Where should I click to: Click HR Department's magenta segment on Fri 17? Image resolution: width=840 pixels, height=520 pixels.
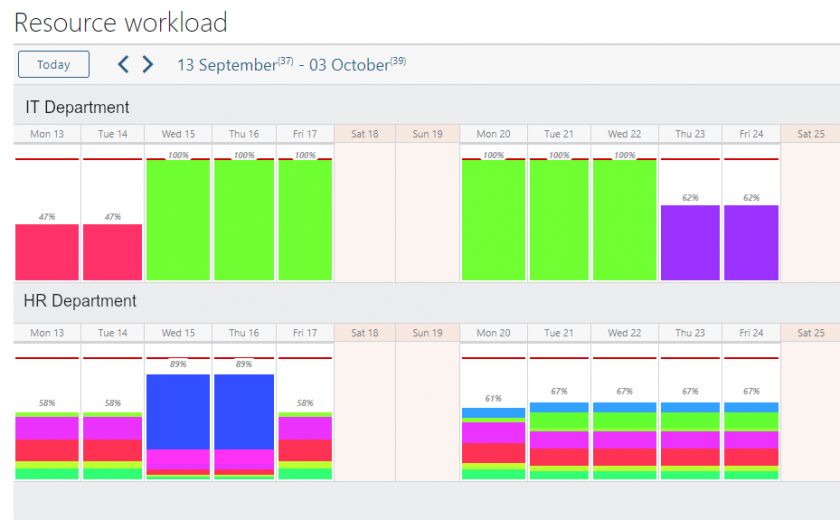pyautogui.click(x=305, y=428)
